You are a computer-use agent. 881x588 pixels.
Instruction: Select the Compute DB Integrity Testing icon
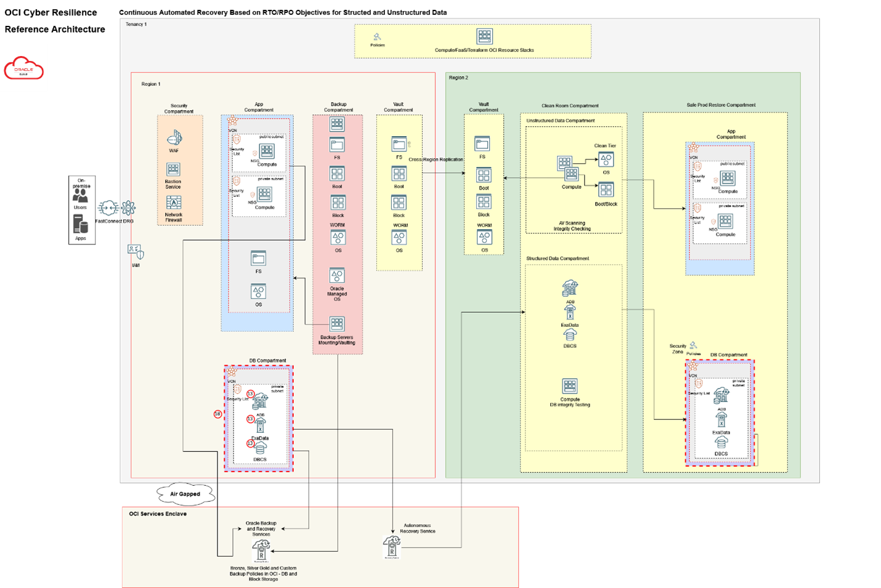(570, 387)
